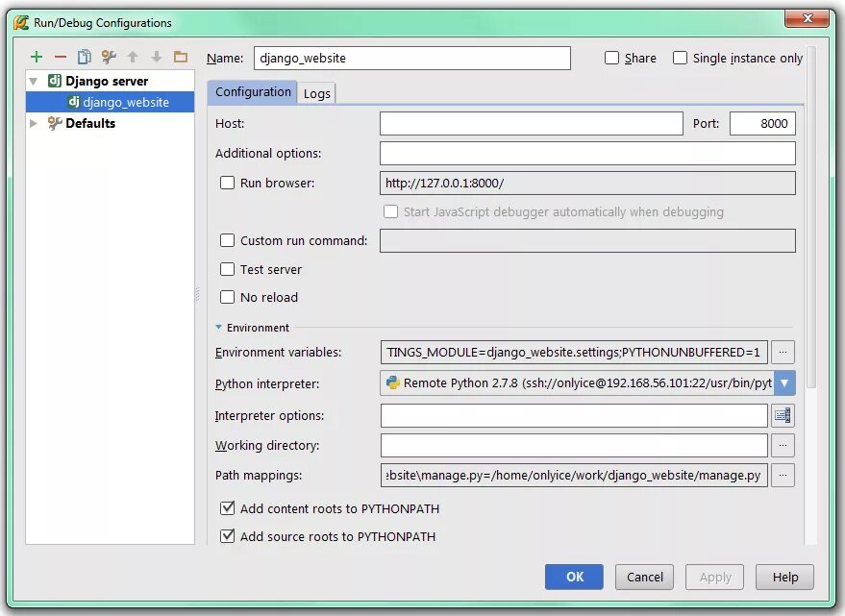Uncheck Add source roots to PYTHONPATH

pos(228,536)
